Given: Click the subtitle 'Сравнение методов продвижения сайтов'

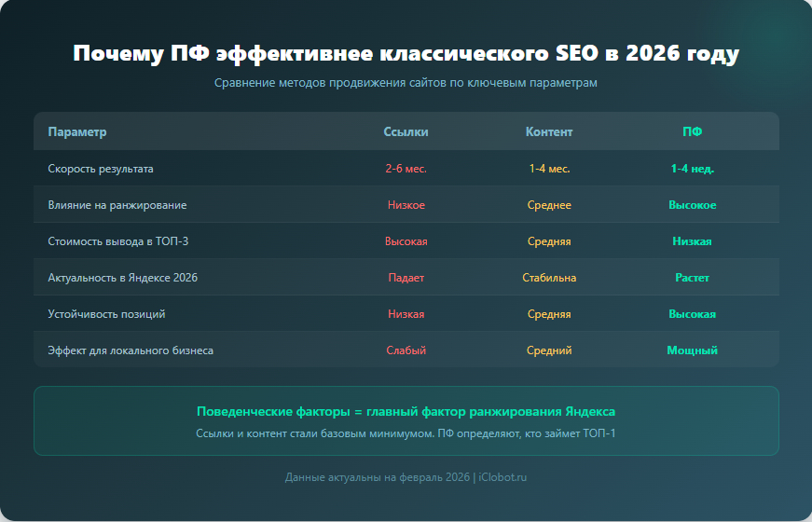Looking at the screenshot, I should [406, 83].
